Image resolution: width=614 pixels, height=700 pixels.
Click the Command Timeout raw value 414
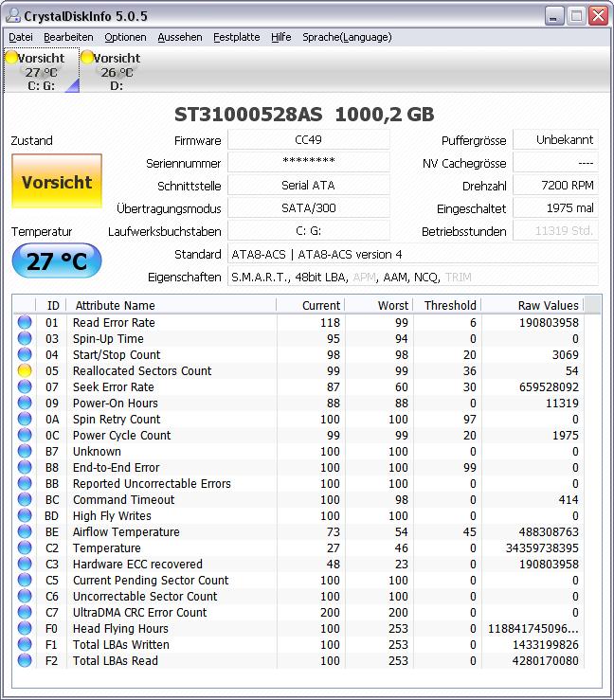coord(569,499)
